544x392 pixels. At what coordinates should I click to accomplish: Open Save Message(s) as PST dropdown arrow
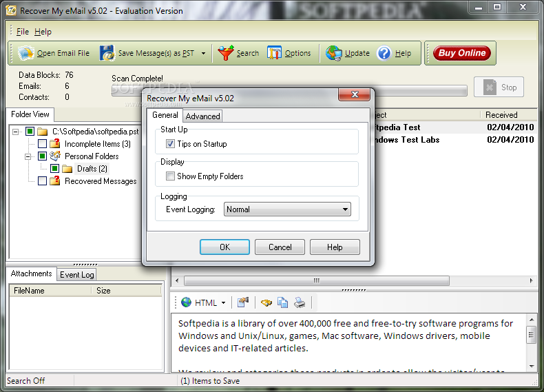pos(203,54)
